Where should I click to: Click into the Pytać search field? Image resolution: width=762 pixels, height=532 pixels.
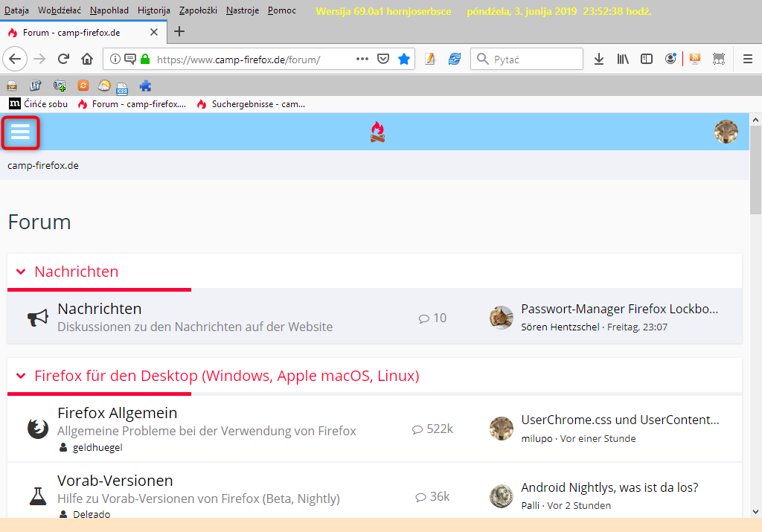(527, 60)
